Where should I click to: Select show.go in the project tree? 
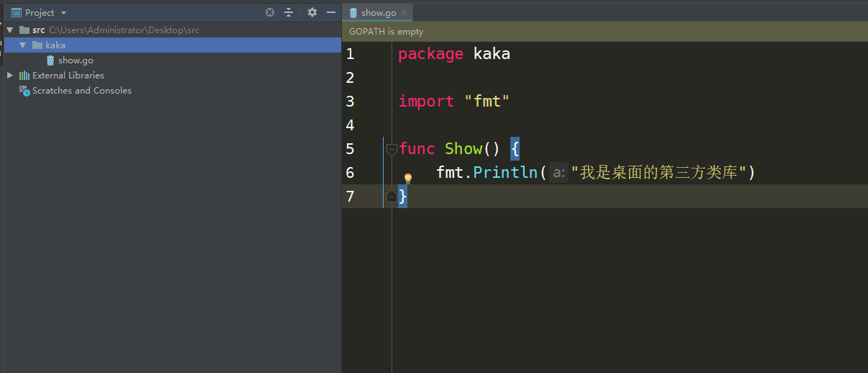[76, 60]
